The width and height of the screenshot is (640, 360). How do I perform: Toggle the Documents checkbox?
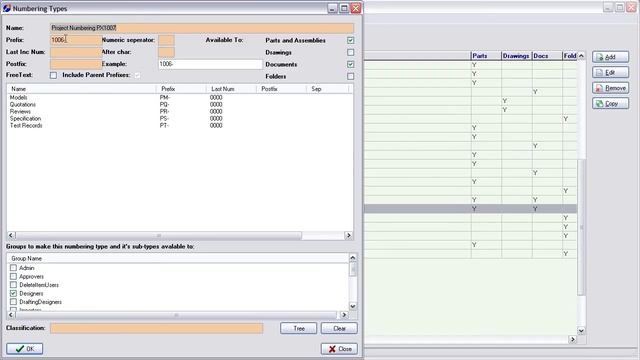pyautogui.click(x=350, y=64)
